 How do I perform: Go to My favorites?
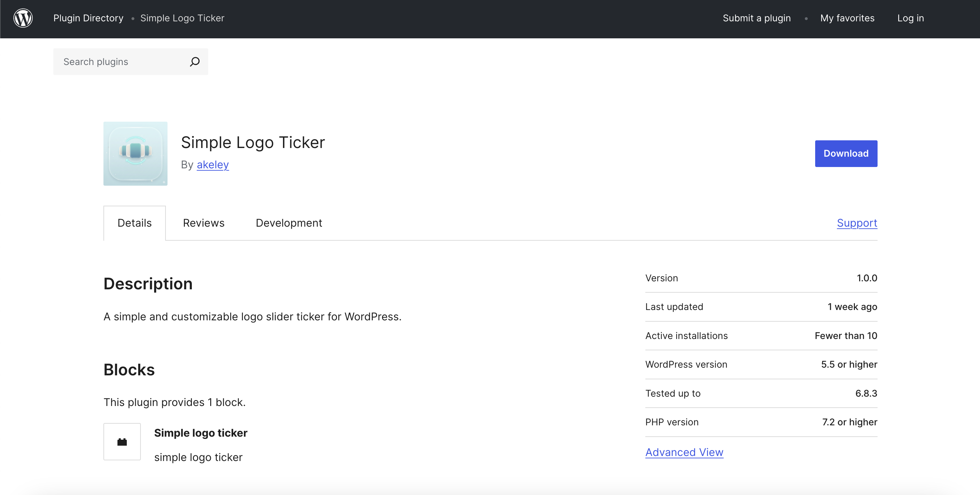pyautogui.click(x=847, y=18)
